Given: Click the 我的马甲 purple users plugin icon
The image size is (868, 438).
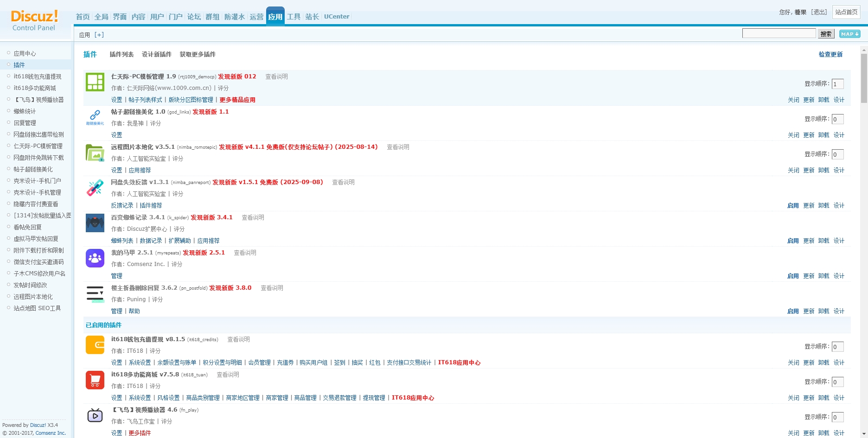Looking at the screenshot, I should point(95,258).
